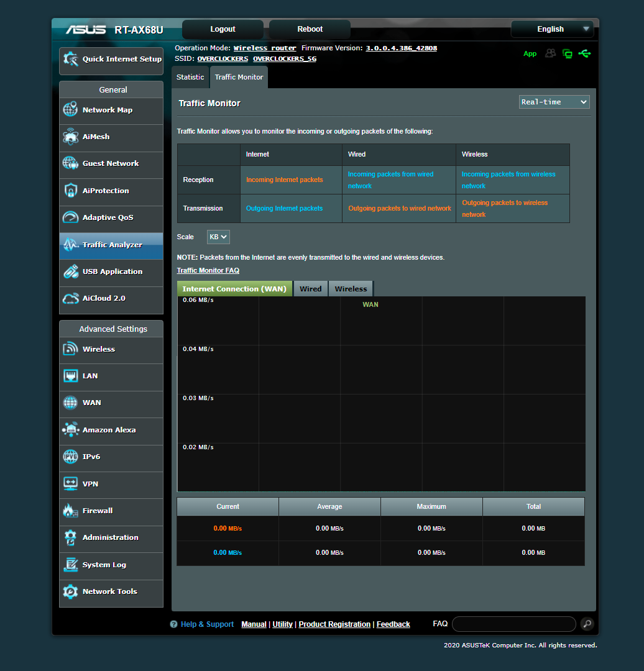The image size is (644, 671).
Task: Expand the Scale KB dropdown
Action: [218, 237]
